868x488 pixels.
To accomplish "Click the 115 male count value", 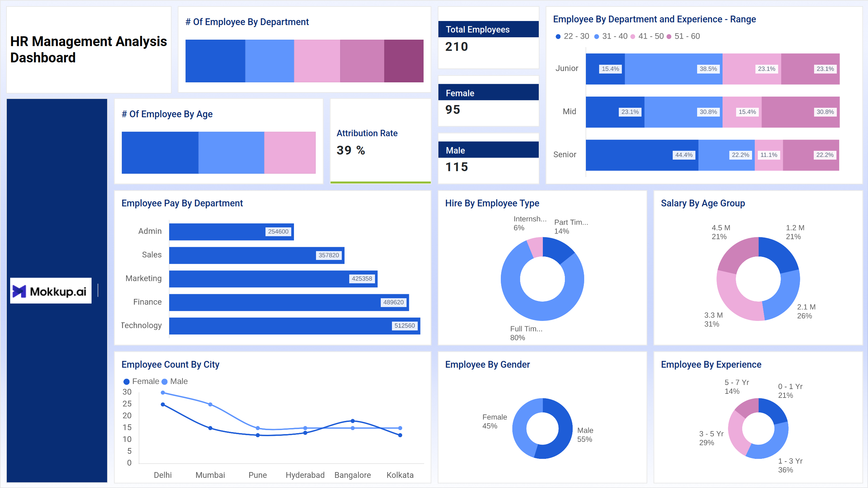I will (456, 167).
